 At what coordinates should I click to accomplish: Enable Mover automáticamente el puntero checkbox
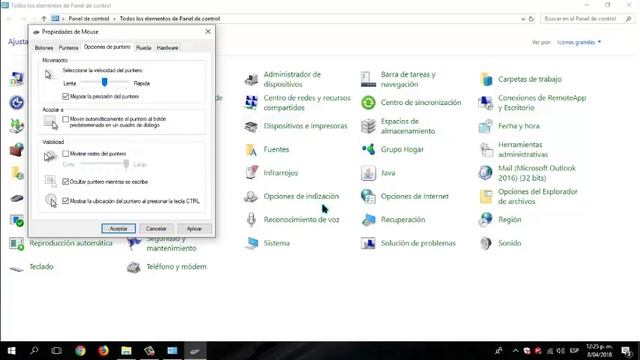click(66, 119)
